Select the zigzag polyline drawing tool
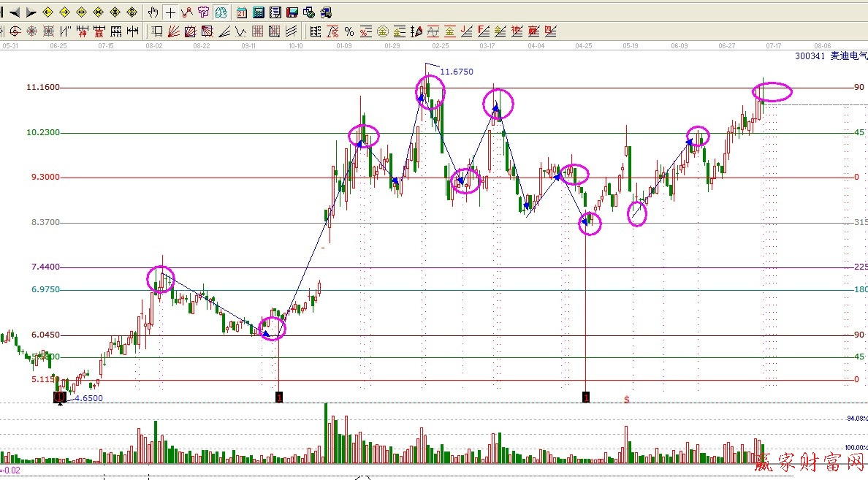868x480 pixels. point(187,12)
